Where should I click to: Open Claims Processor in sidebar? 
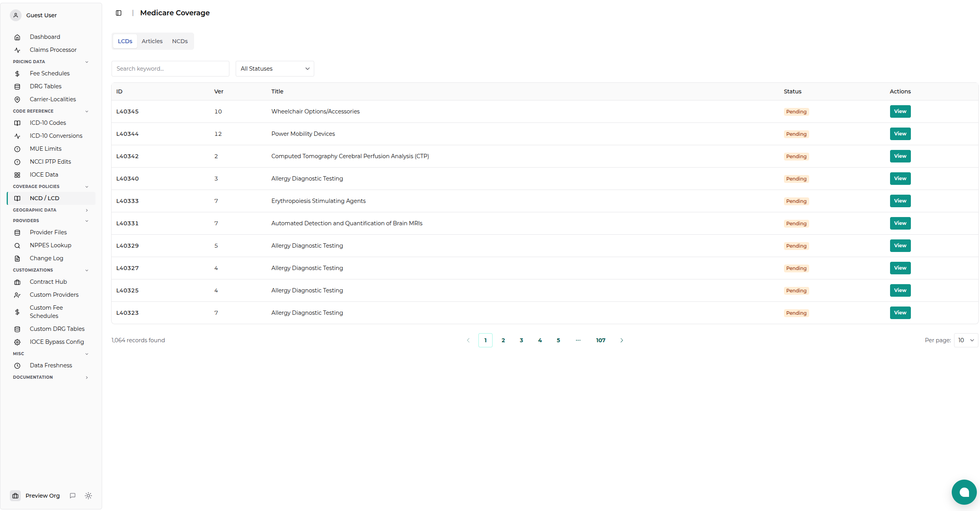[51, 50]
